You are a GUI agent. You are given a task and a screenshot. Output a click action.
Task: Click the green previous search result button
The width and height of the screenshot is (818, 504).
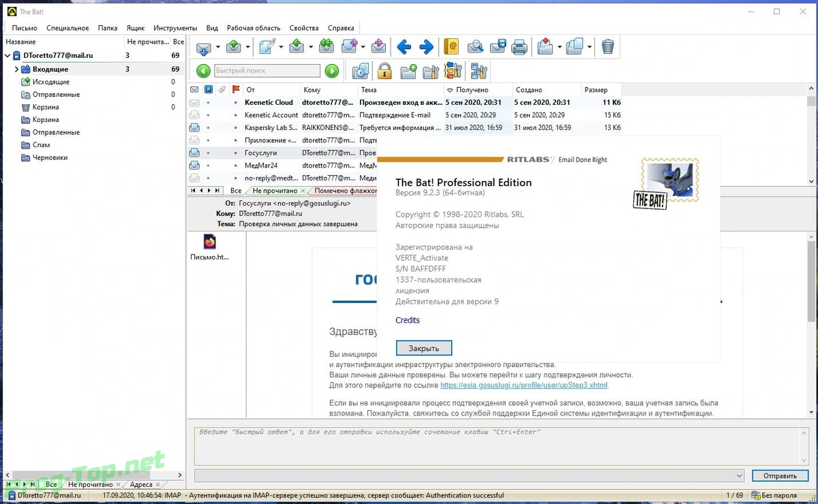pyautogui.click(x=203, y=71)
